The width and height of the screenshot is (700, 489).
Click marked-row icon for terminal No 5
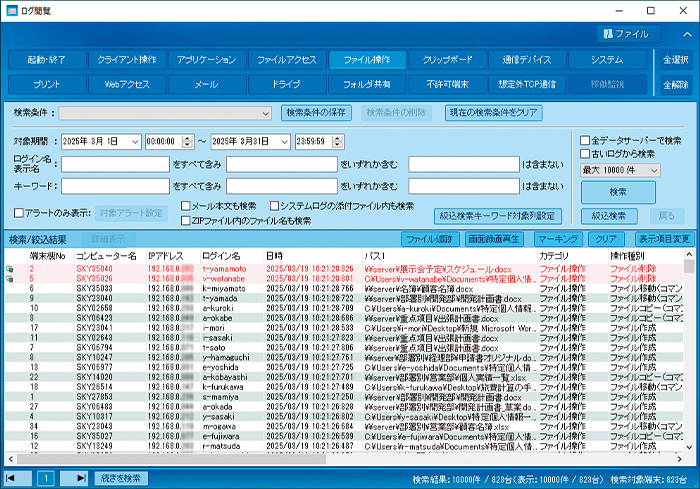9,279
